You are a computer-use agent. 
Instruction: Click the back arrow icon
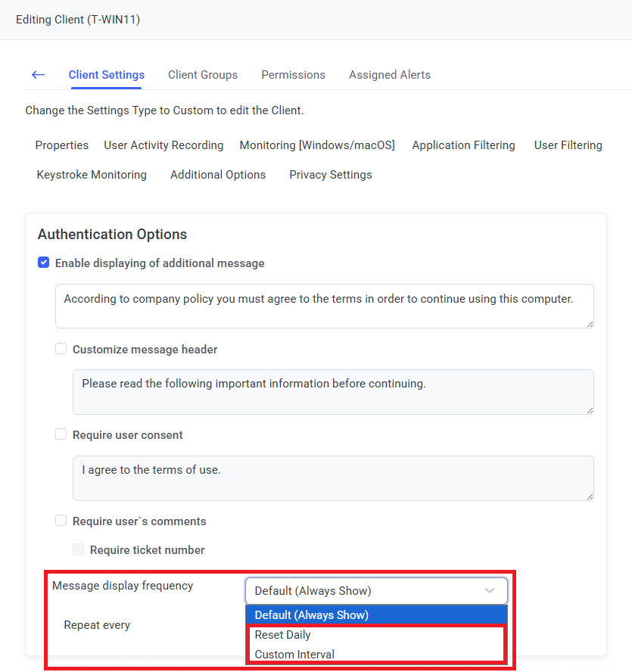(x=38, y=75)
